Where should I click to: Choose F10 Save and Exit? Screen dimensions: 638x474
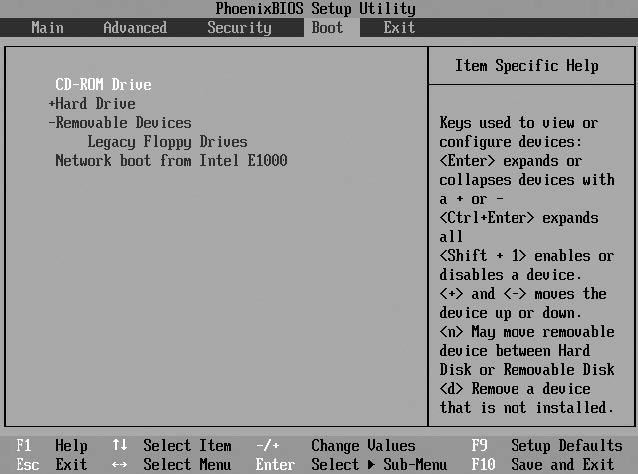[546, 464]
